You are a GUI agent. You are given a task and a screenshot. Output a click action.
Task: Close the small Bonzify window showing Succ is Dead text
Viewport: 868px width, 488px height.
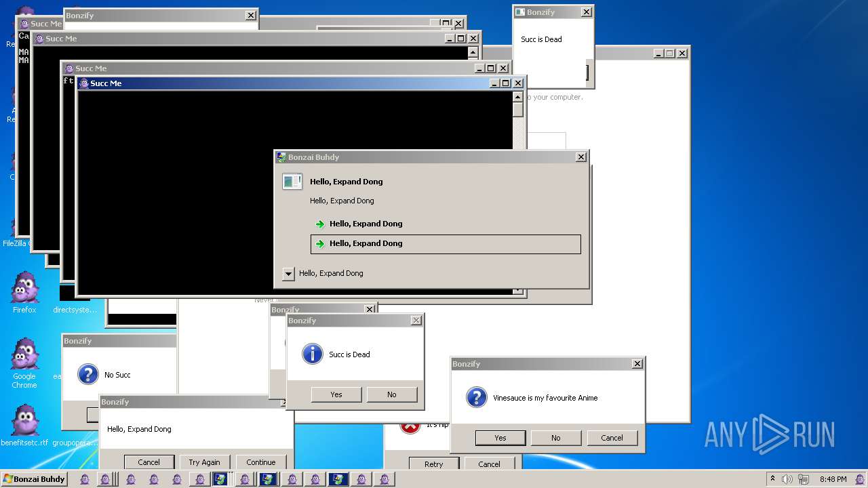click(587, 12)
